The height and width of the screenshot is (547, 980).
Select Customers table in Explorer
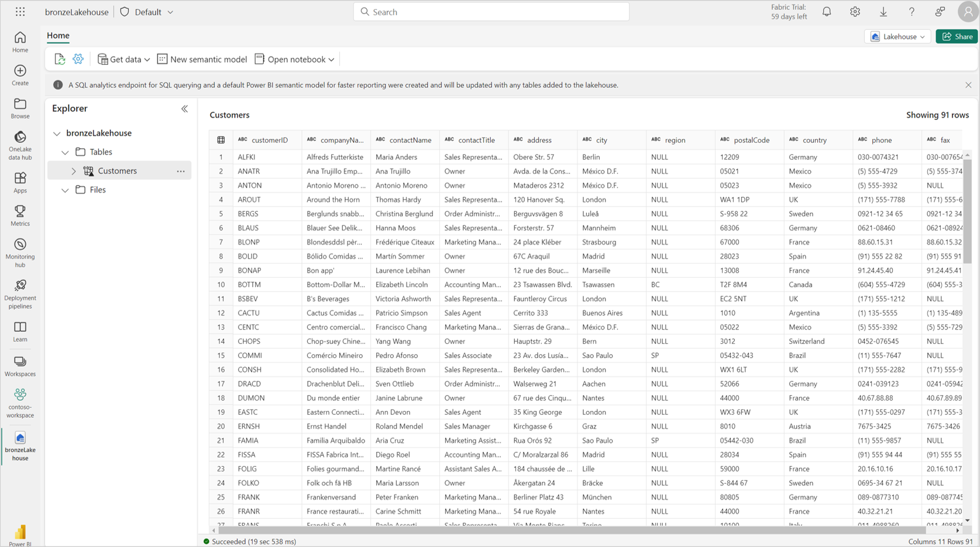pos(117,171)
